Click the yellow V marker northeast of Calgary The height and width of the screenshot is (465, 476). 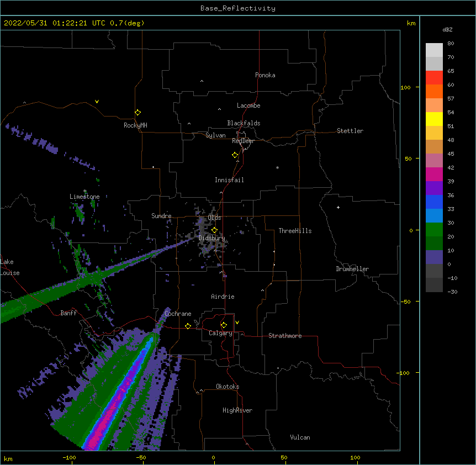(237, 323)
